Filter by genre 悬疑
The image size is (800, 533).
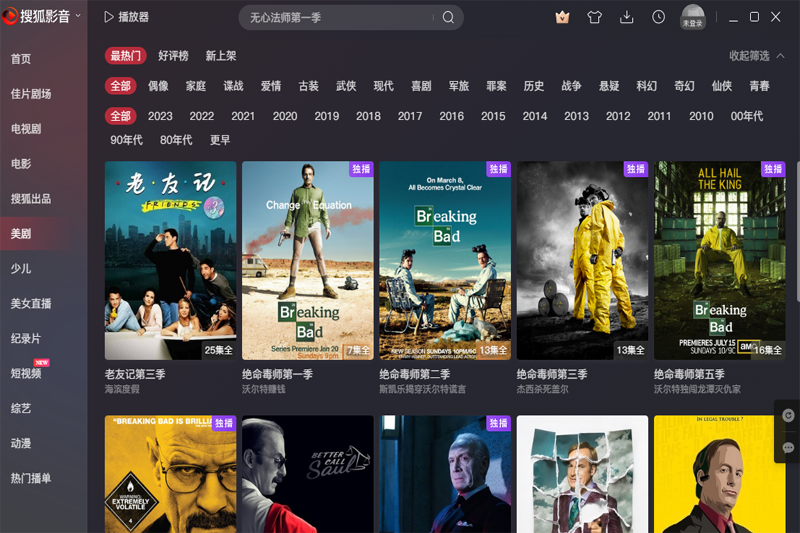tap(609, 86)
